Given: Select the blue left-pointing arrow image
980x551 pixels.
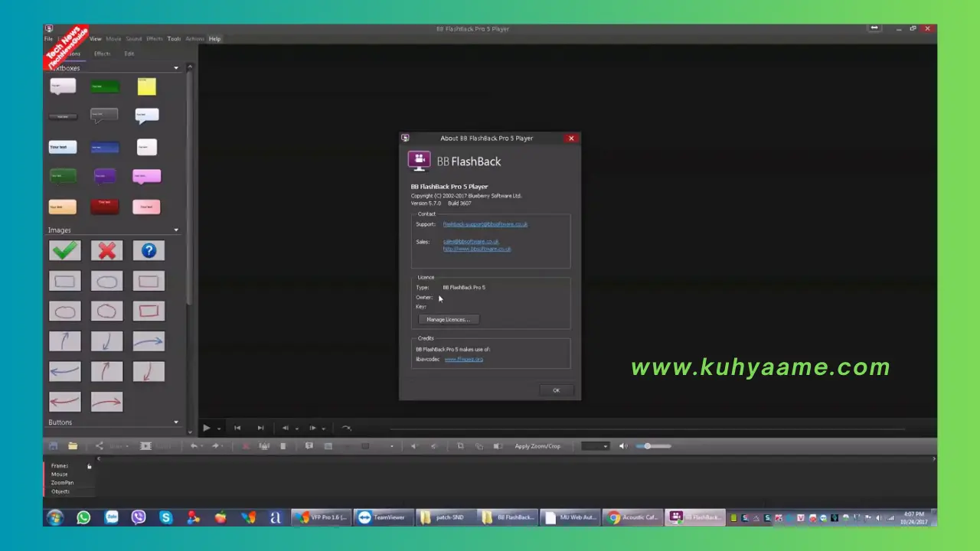Looking at the screenshot, I should pyautogui.click(x=64, y=372).
